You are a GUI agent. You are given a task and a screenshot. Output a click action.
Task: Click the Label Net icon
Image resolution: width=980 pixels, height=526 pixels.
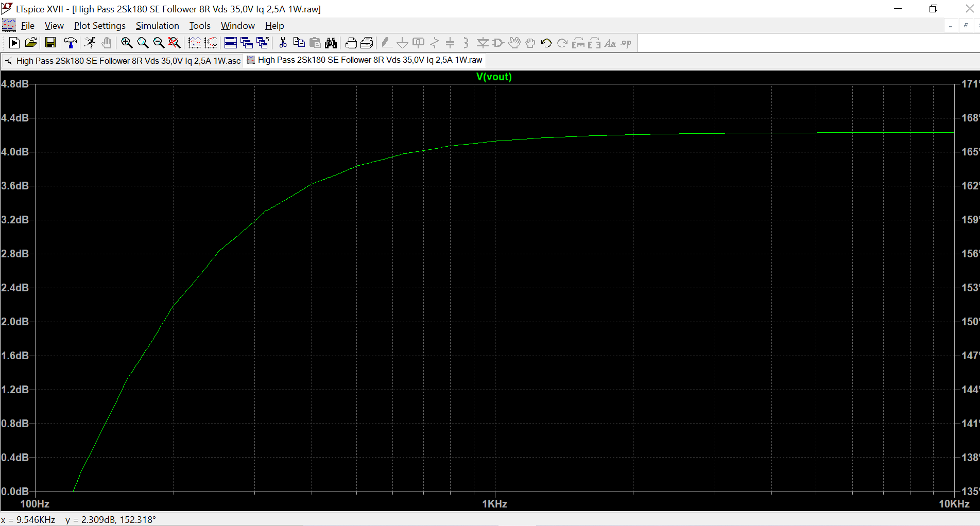[x=419, y=43]
